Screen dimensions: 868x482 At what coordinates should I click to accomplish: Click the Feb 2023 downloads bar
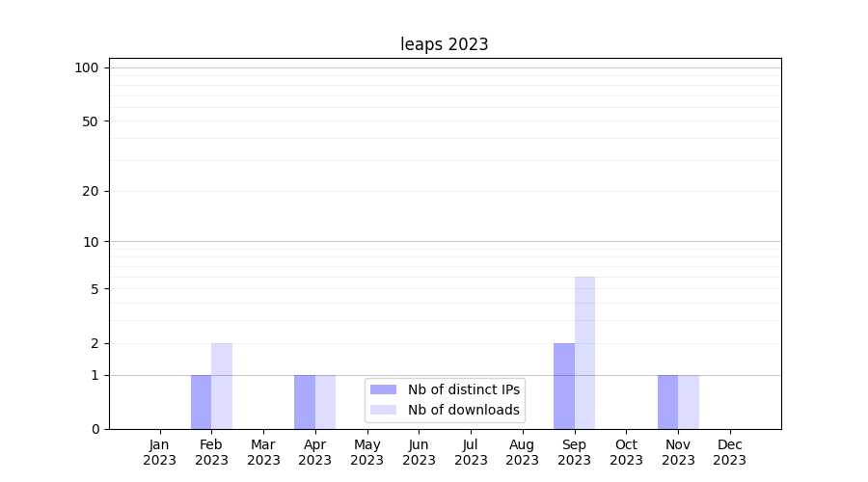click(x=222, y=386)
